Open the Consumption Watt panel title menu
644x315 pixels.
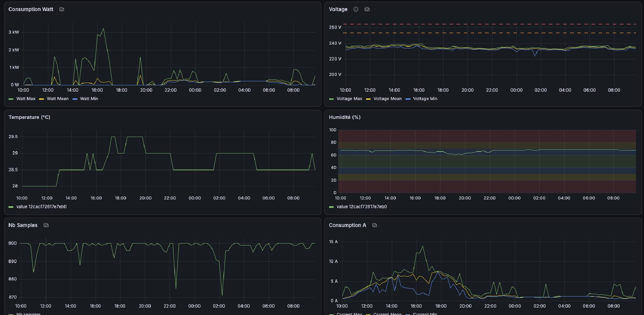[x=31, y=9]
